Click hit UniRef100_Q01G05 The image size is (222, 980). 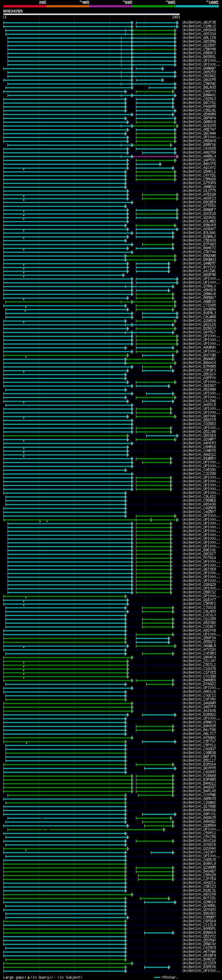click(199, 125)
